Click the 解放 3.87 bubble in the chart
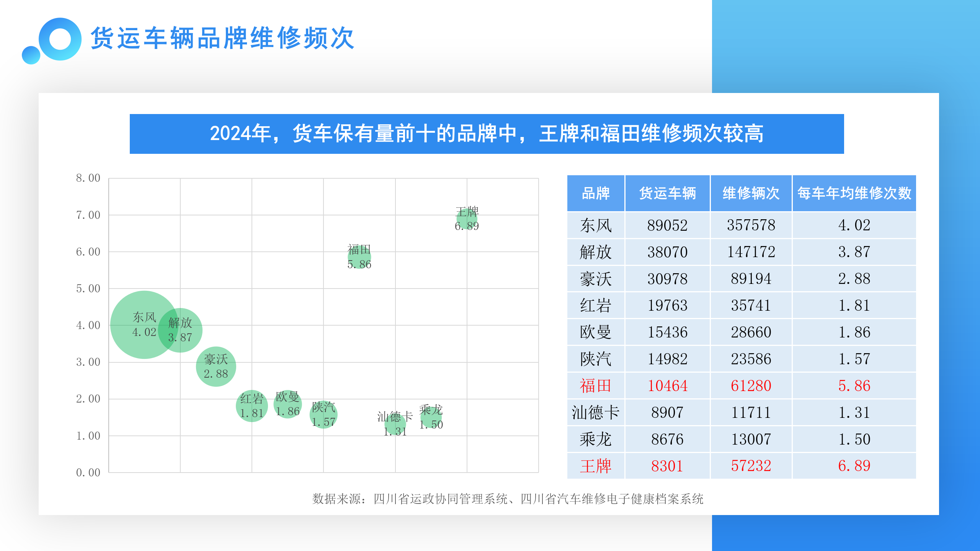The width and height of the screenshot is (980, 551). [180, 330]
